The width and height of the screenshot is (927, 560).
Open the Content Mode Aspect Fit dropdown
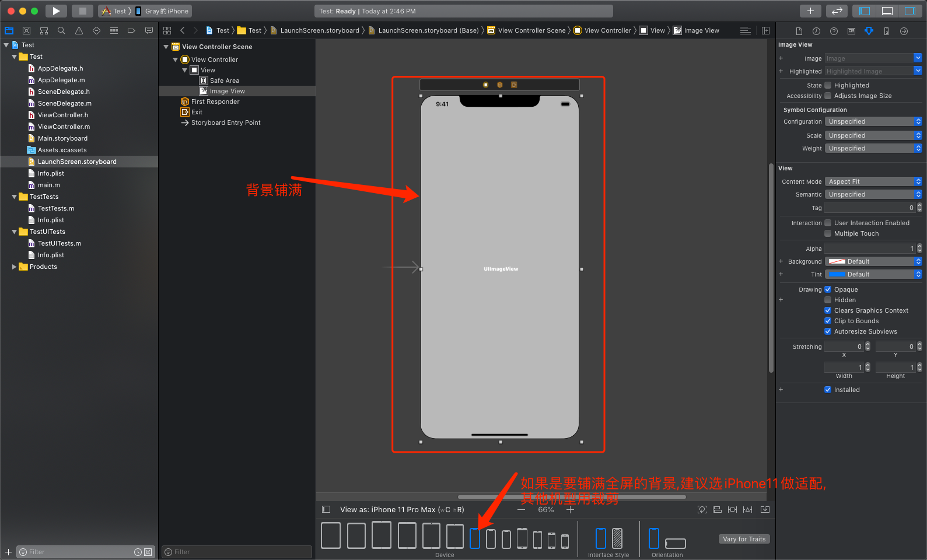pyautogui.click(x=873, y=181)
